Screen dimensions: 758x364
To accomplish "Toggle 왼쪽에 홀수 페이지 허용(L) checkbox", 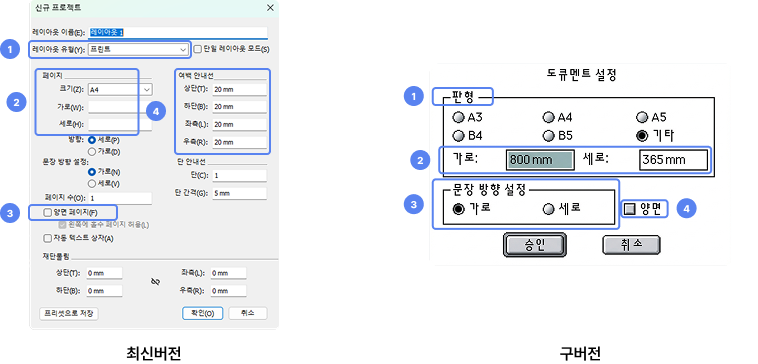I will tap(62, 225).
